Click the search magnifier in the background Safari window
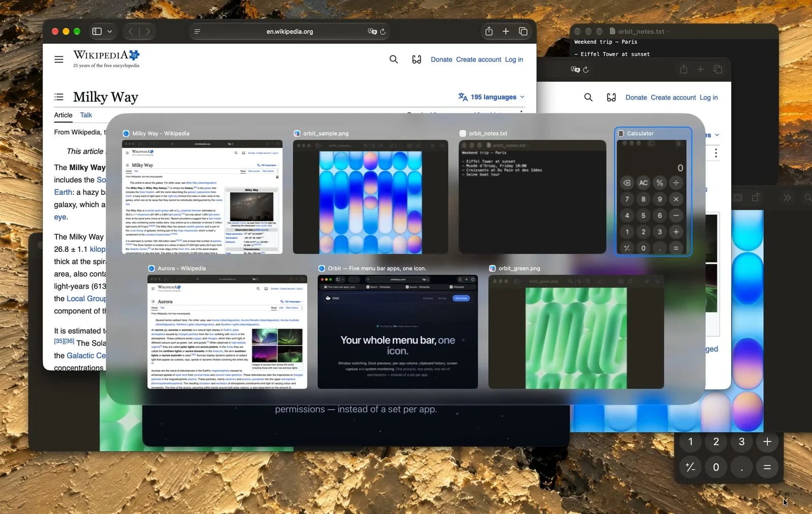The image size is (812, 514). [x=588, y=98]
